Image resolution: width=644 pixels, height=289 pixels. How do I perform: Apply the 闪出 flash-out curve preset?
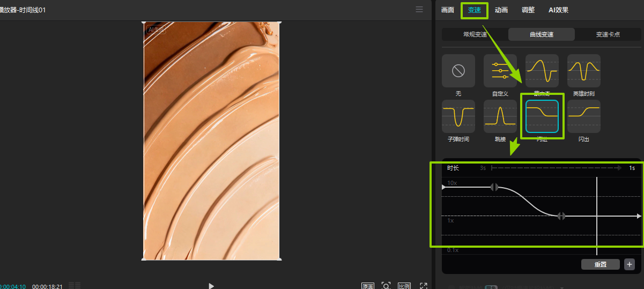tap(583, 116)
